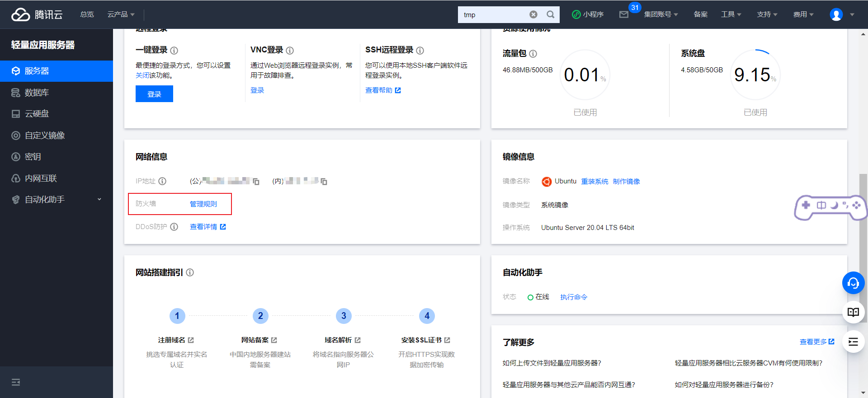This screenshot has width=868, height=398.
Task: Open the message mail icon
Action: (x=624, y=14)
